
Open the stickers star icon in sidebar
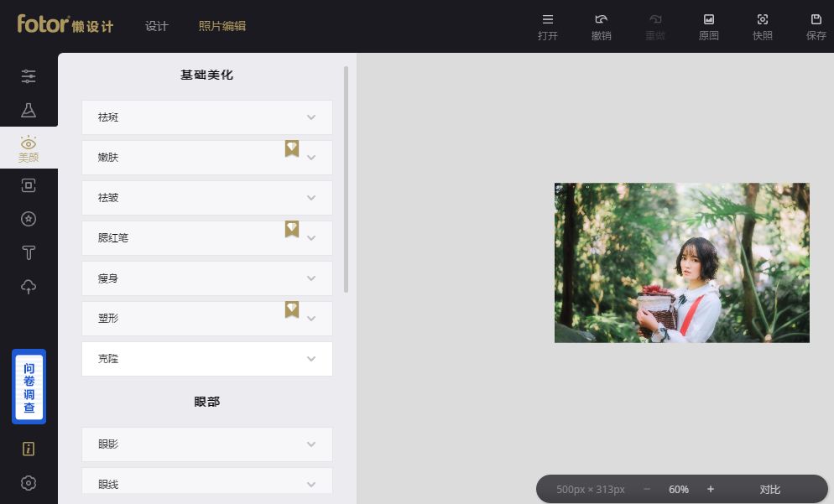[x=29, y=219]
